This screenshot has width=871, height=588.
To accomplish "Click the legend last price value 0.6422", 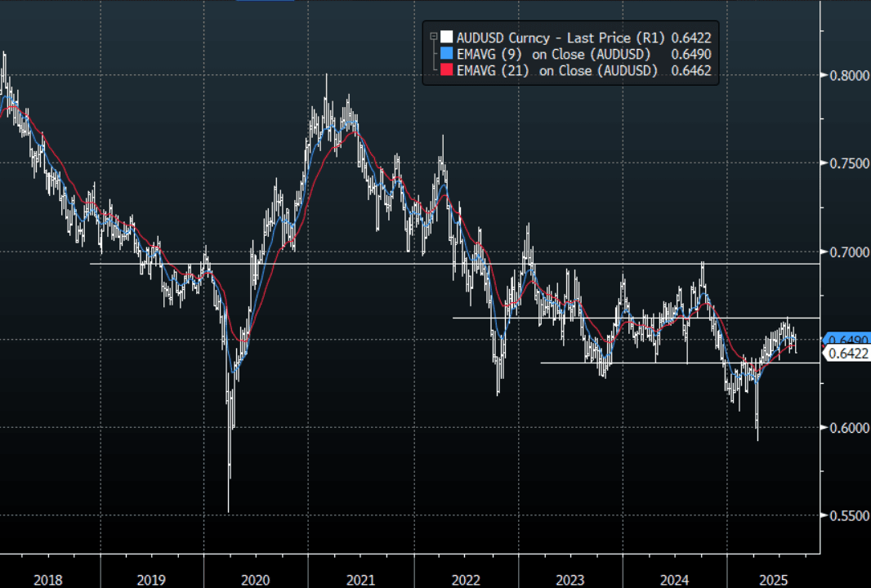I will (x=691, y=38).
